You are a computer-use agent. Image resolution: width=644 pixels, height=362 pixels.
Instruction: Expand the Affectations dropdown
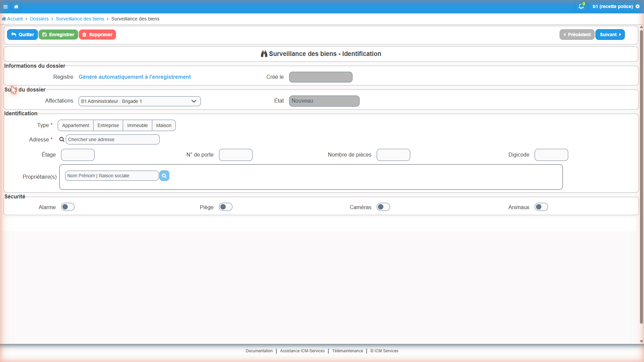(140, 101)
